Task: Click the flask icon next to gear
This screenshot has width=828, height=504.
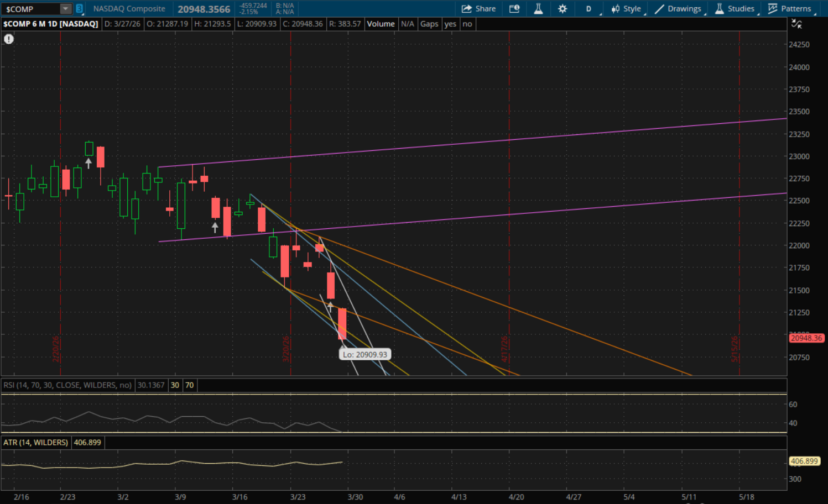Action: click(x=538, y=9)
